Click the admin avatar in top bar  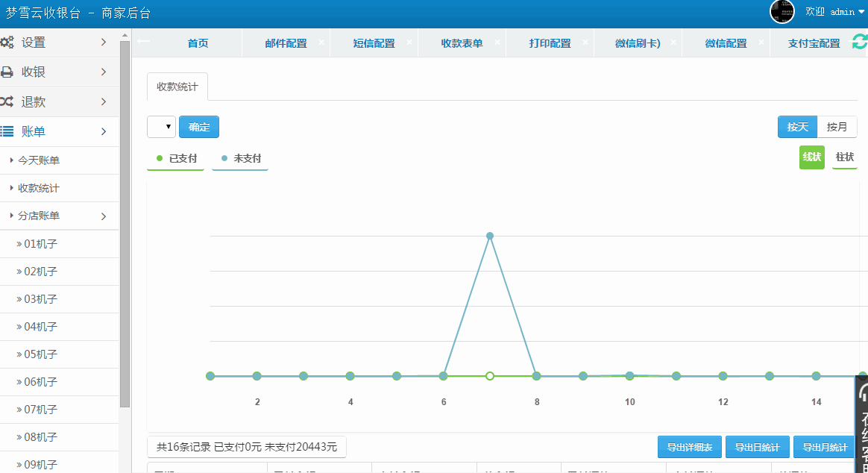[x=781, y=12]
